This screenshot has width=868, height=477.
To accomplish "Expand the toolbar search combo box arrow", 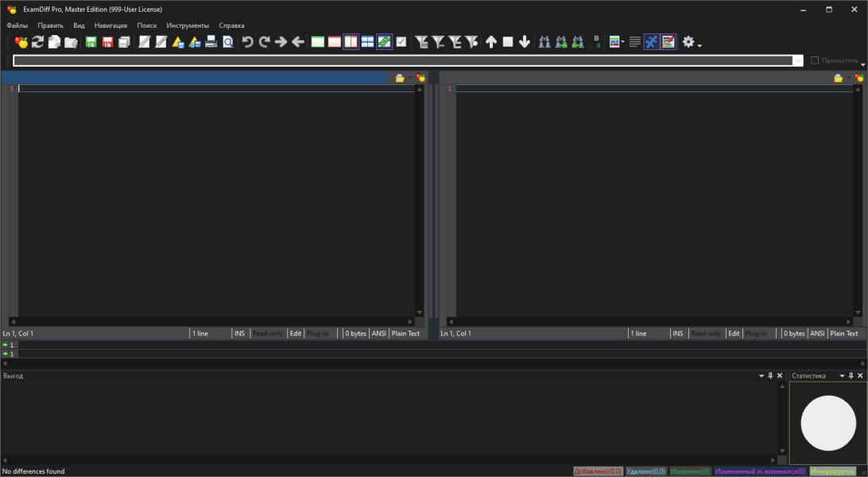I will [x=798, y=61].
